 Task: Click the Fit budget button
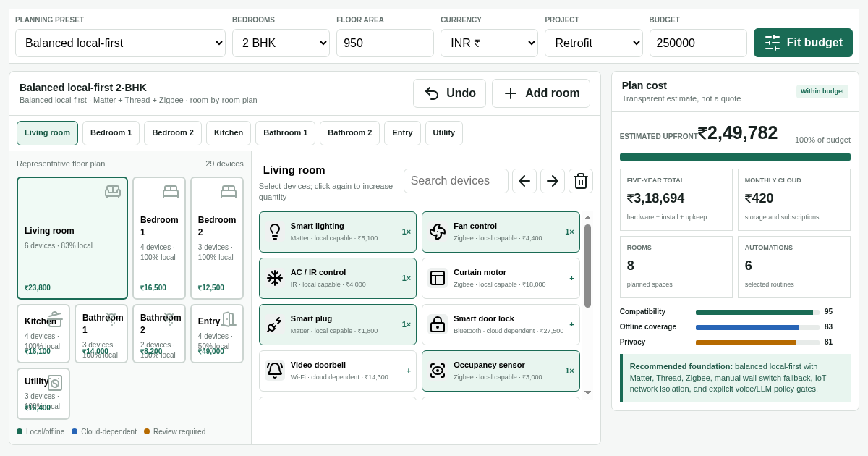[x=803, y=43]
